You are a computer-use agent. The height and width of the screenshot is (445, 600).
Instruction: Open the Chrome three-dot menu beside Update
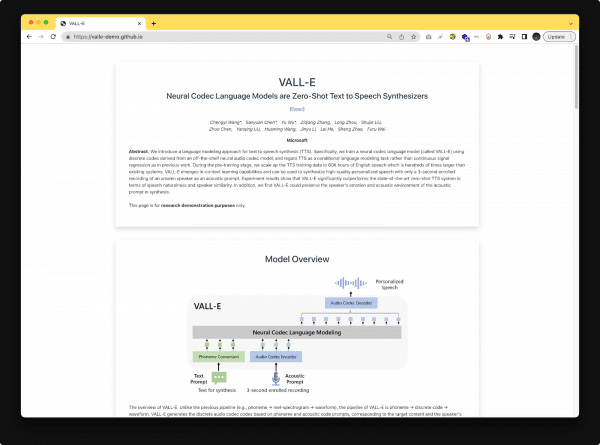571,37
